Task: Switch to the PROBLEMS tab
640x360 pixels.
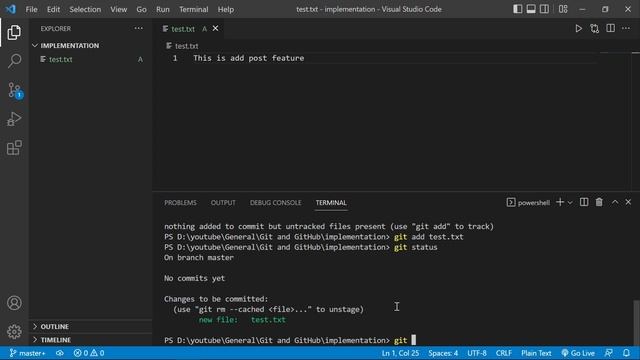Action: 180,202
